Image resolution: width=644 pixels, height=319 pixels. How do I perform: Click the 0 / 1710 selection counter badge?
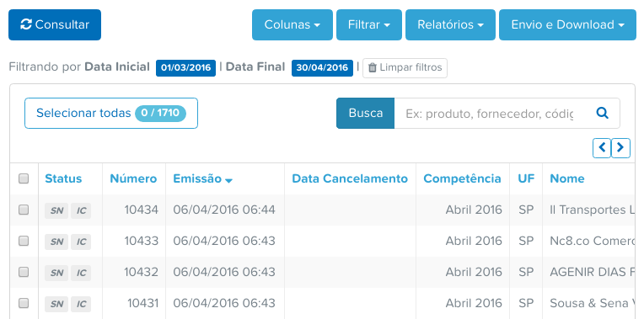click(x=161, y=113)
